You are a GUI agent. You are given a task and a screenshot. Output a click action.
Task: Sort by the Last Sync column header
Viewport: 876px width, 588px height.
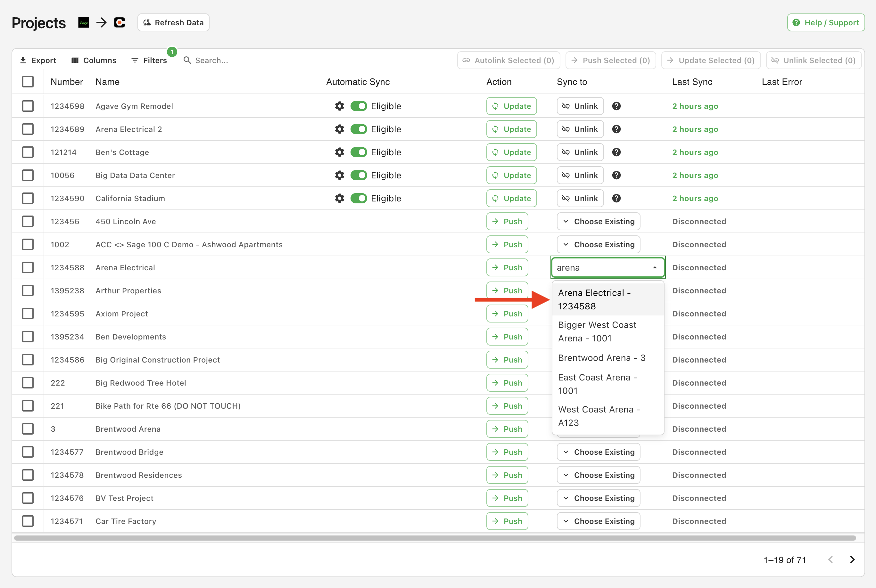coord(692,82)
